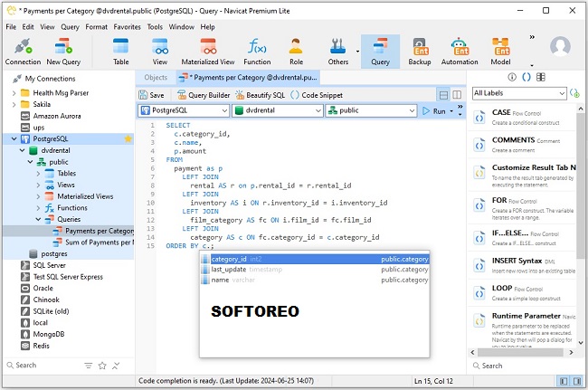Open the Connection toolbar button
Screen dimensions: 588x390
pyautogui.click(x=23, y=52)
